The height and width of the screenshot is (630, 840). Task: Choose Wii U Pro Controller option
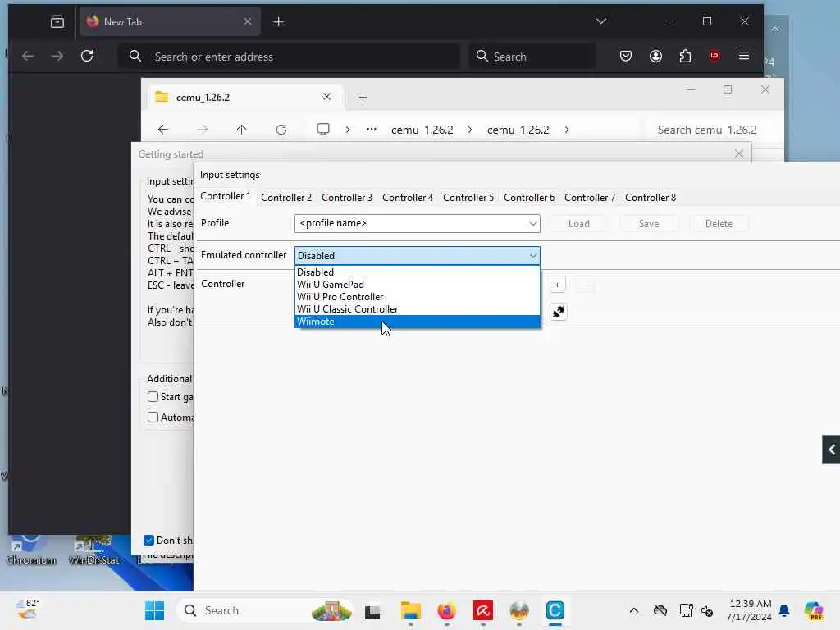pyautogui.click(x=418, y=297)
